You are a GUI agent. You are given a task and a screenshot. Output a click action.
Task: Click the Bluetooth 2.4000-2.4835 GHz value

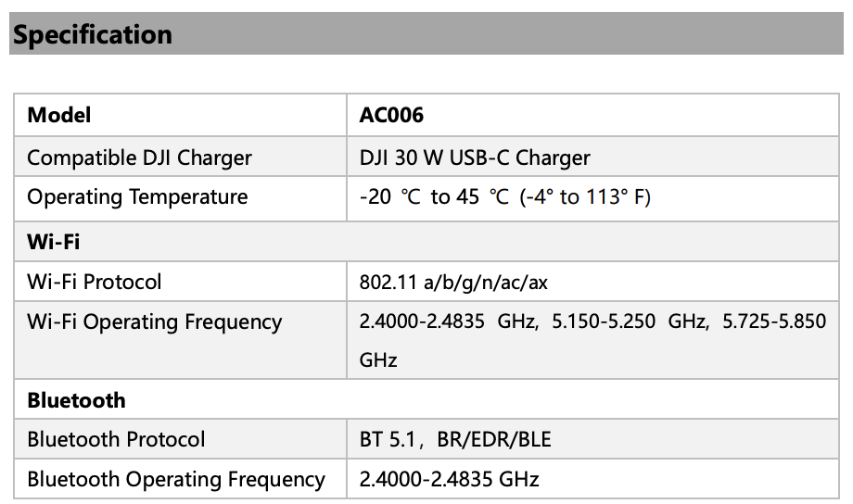(449, 480)
